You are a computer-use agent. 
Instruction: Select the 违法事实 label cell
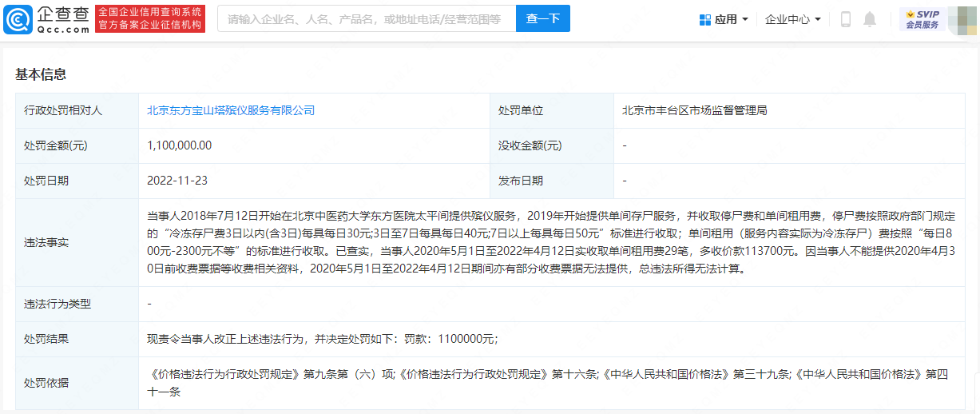[77, 242]
